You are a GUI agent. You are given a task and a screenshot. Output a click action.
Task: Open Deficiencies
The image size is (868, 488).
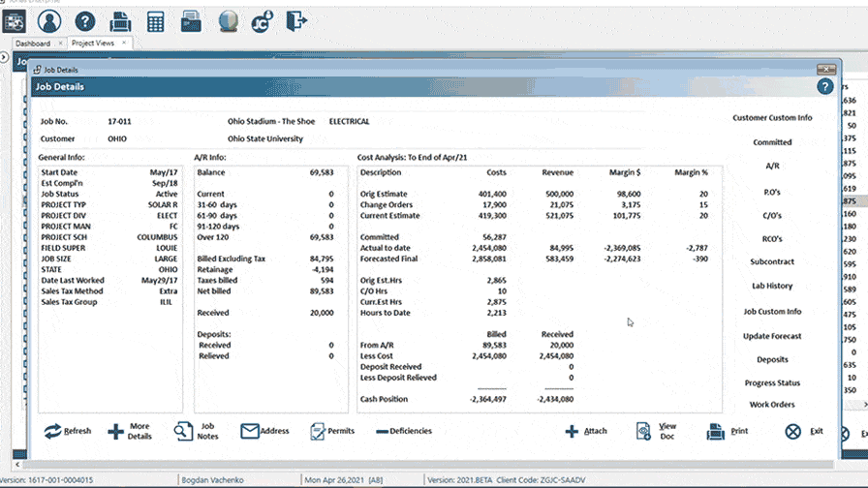point(404,431)
